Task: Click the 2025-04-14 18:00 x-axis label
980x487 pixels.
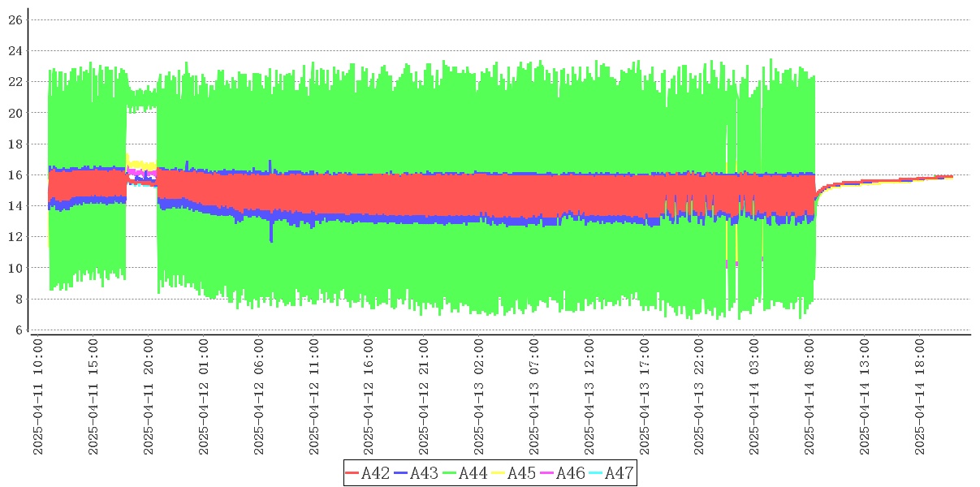Action: pos(920,397)
